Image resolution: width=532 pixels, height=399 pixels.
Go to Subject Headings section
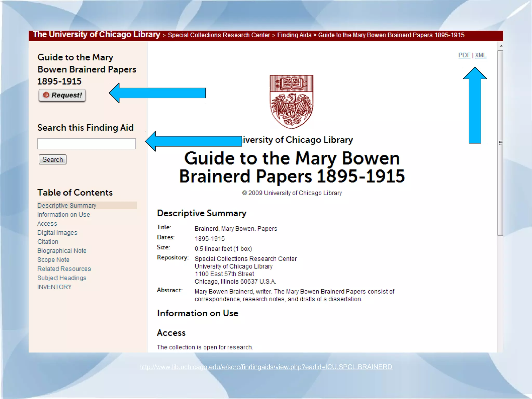(62, 278)
